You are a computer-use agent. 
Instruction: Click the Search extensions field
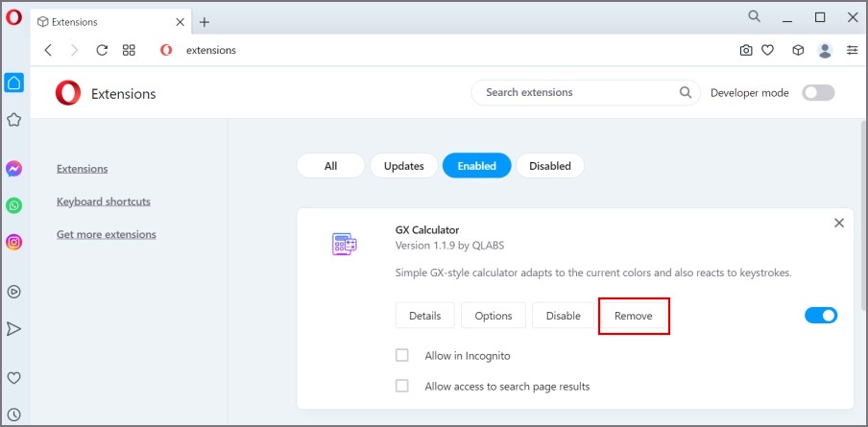(585, 92)
